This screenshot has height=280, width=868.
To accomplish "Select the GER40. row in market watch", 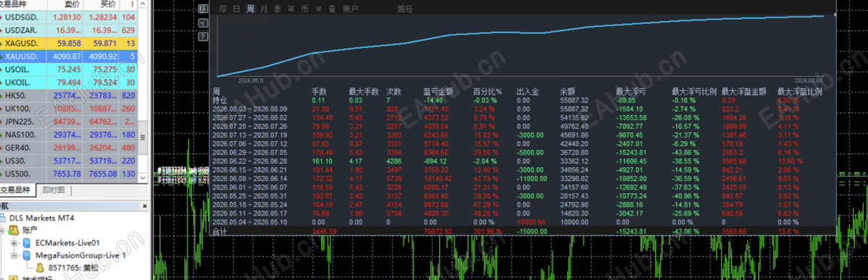I will [x=69, y=148].
